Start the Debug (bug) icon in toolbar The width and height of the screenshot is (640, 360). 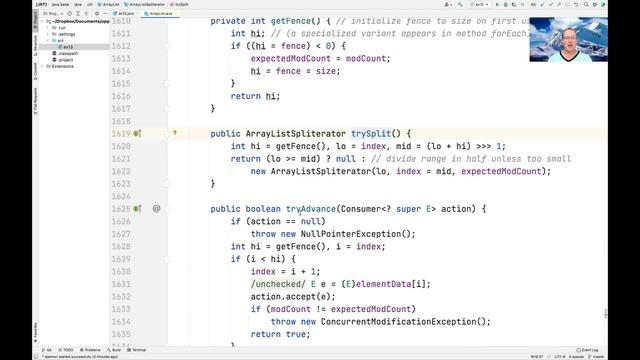click(506, 4)
